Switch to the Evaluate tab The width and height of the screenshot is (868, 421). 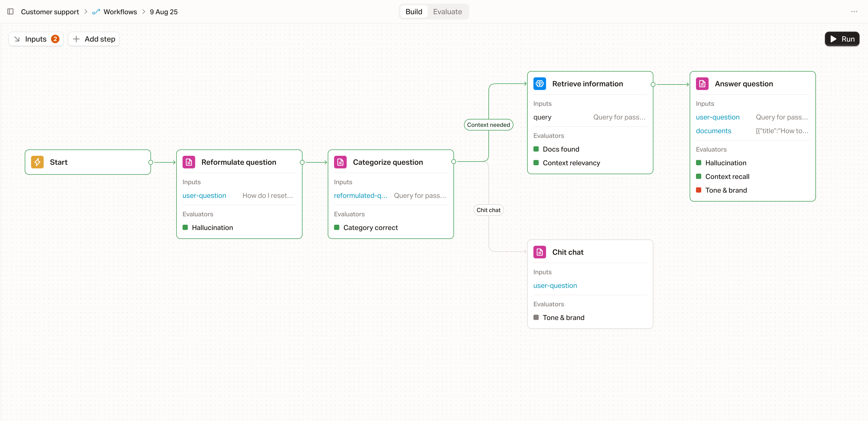click(x=447, y=12)
